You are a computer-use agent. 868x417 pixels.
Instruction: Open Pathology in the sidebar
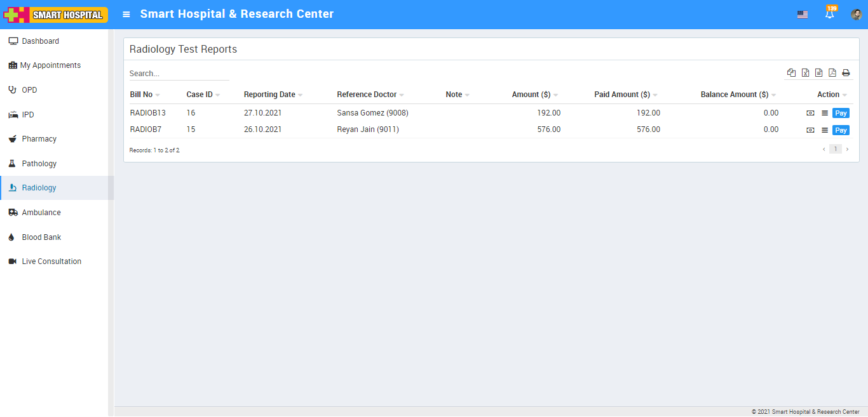tap(39, 164)
